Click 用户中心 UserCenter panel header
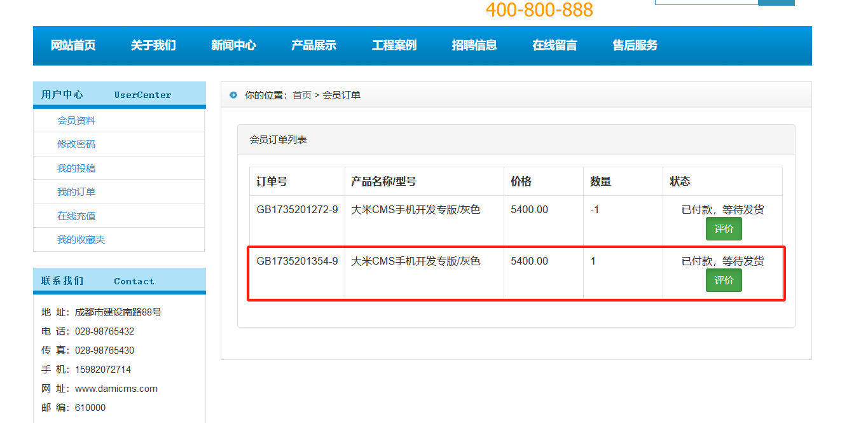Viewport: 868px width, 423px height. click(120, 94)
